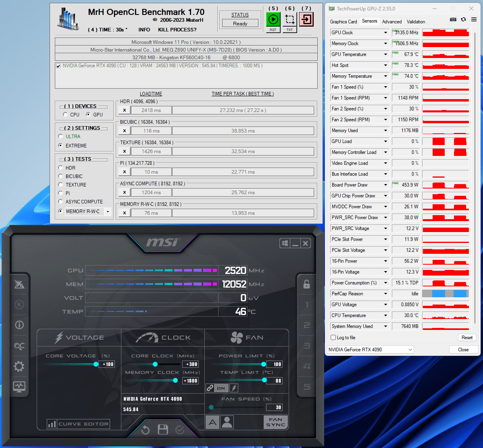Viewport: 483px width, 448px height.
Task: Select Afterburner profile slot 3
Action: (x=306, y=346)
